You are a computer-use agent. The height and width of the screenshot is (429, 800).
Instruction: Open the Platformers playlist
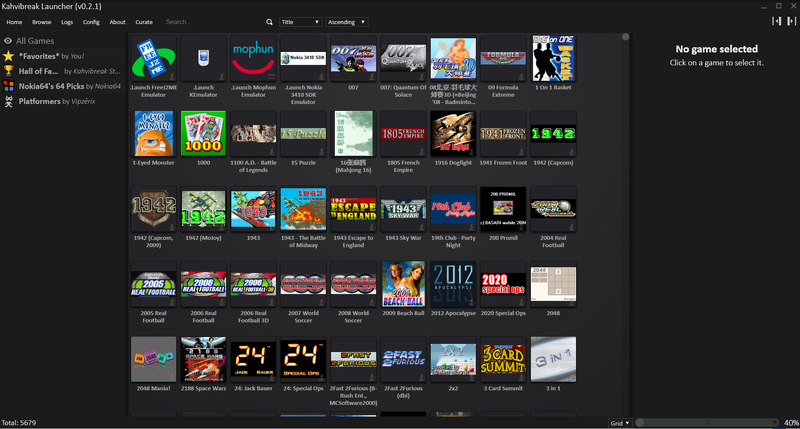63,101
